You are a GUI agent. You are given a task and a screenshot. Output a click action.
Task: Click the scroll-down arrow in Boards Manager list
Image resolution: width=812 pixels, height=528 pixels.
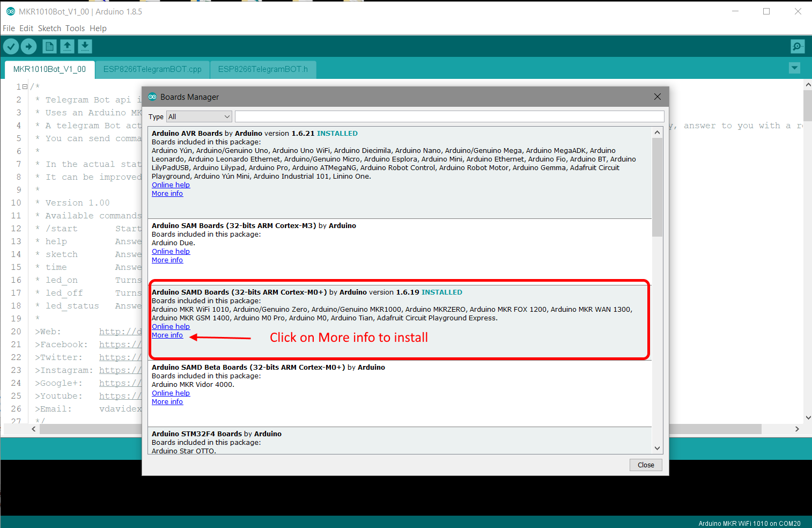pyautogui.click(x=656, y=448)
